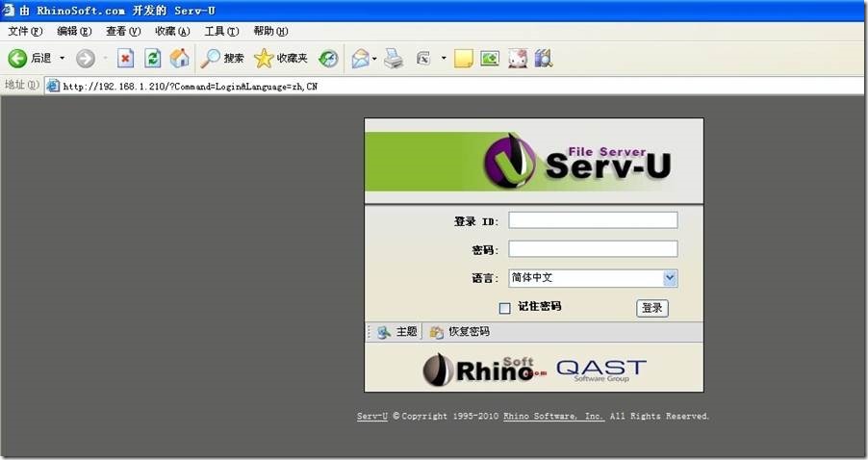
Task: Click the yellow note icon in toolbar
Action: [x=463, y=58]
